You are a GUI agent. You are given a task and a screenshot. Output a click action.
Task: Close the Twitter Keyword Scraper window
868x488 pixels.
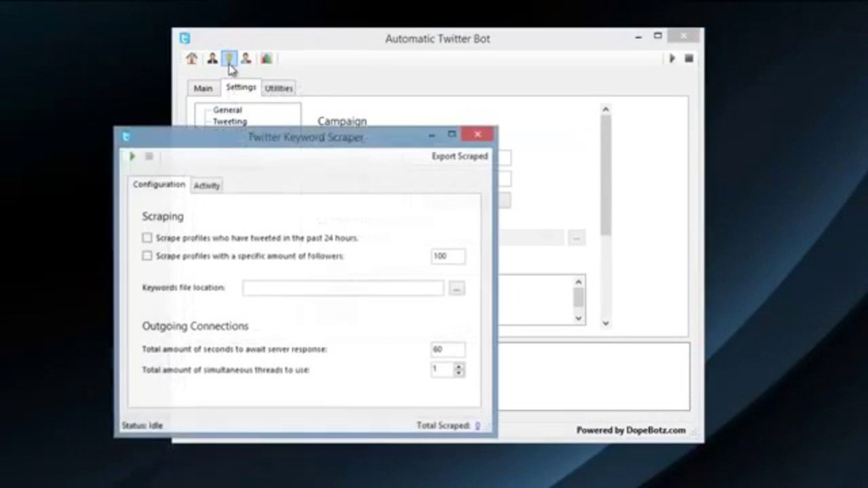pos(477,134)
